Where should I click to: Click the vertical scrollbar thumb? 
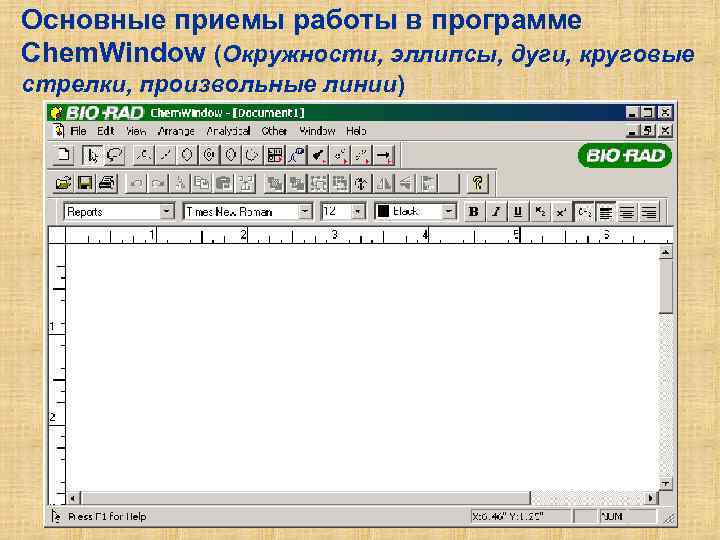(665, 287)
